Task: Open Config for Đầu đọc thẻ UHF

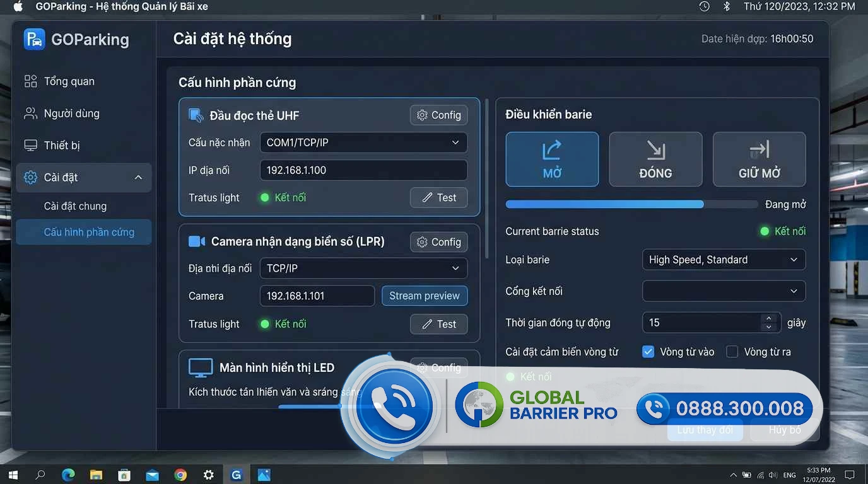Action: coord(438,115)
